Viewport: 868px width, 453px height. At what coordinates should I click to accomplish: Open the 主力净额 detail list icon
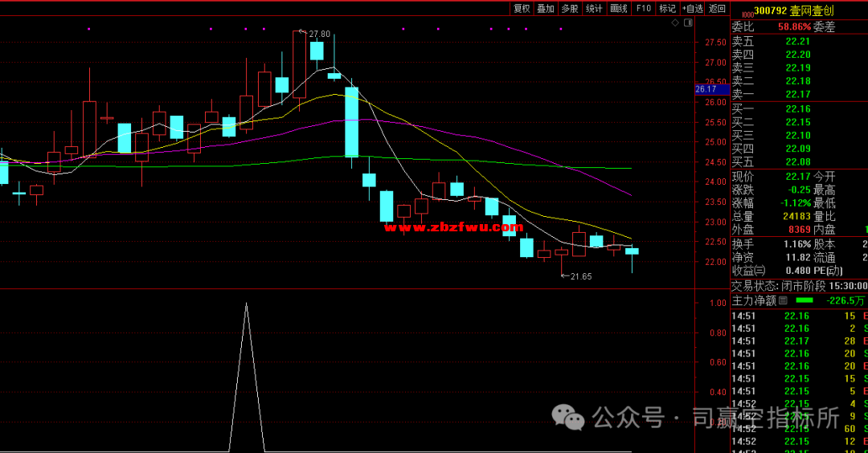point(783,300)
